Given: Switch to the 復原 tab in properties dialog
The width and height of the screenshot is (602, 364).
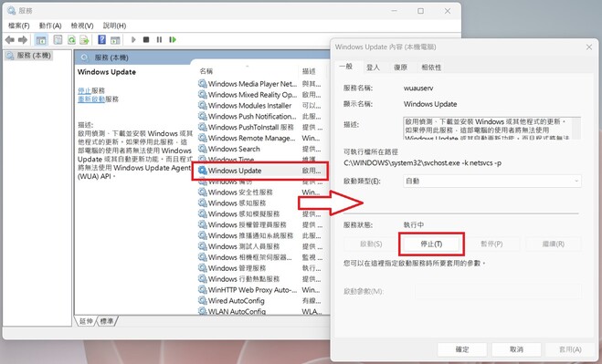Looking at the screenshot, I should (x=400, y=68).
